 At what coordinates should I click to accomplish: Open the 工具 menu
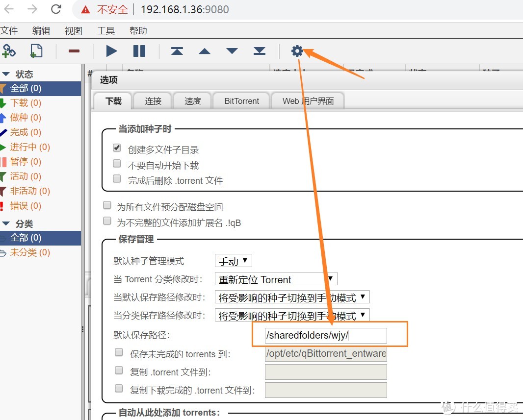(x=106, y=31)
